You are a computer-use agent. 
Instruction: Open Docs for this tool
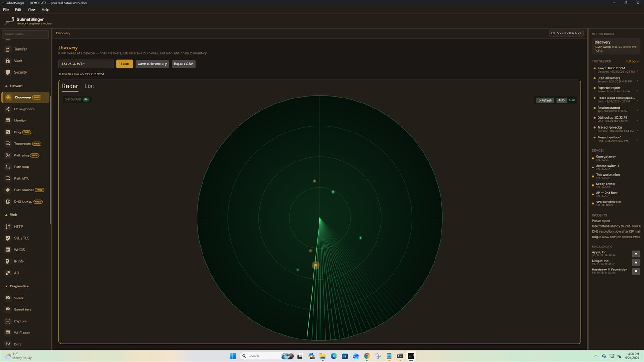[x=566, y=33]
